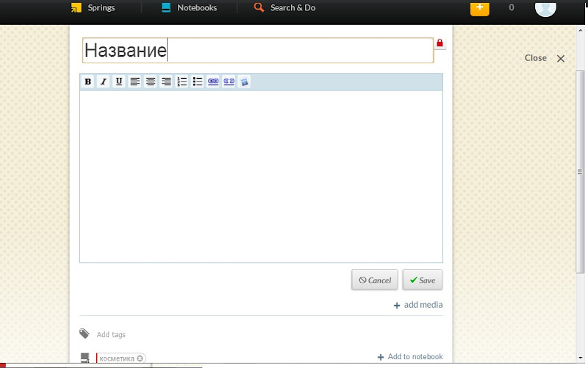Cancel editing the note
Viewport: 588px width, 368px height.
click(x=375, y=280)
